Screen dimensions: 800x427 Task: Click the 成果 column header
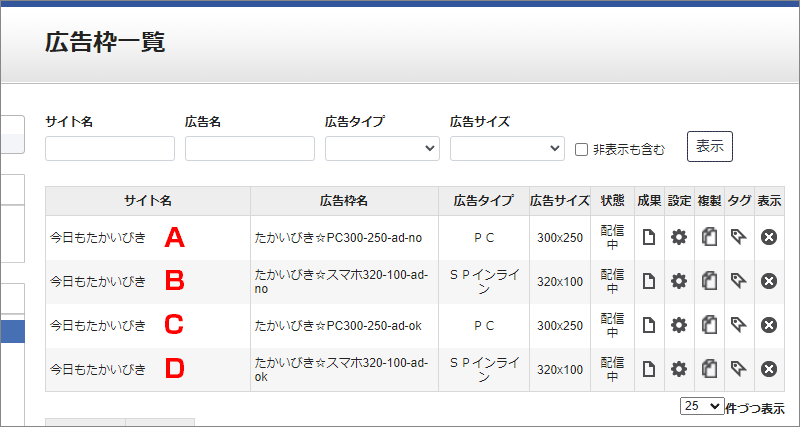point(649,201)
